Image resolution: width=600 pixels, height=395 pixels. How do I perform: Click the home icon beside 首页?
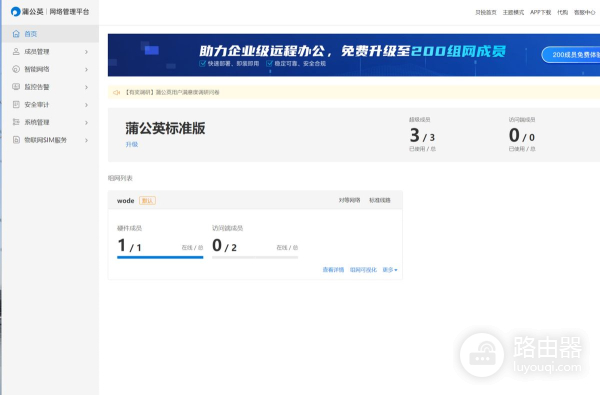[16, 34]
